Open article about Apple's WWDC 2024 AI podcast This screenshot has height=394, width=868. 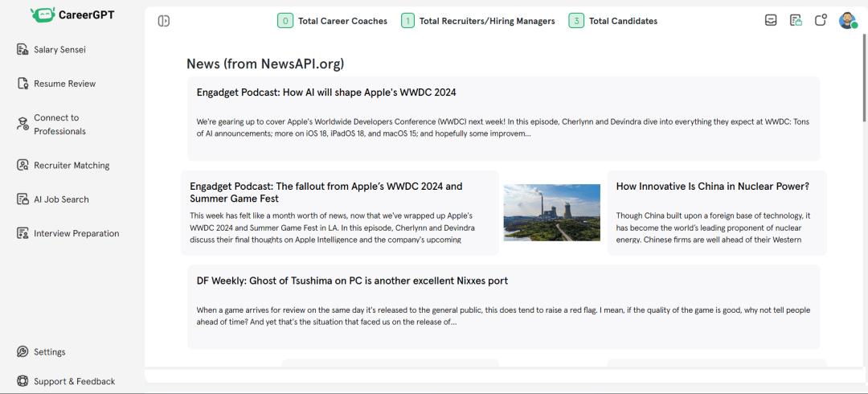tap(326, 92)
